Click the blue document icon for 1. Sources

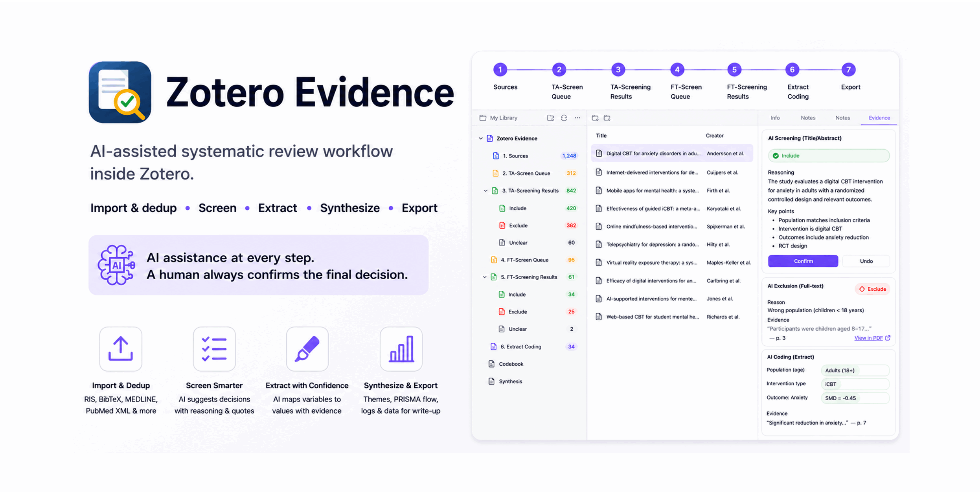pos(496,156)
